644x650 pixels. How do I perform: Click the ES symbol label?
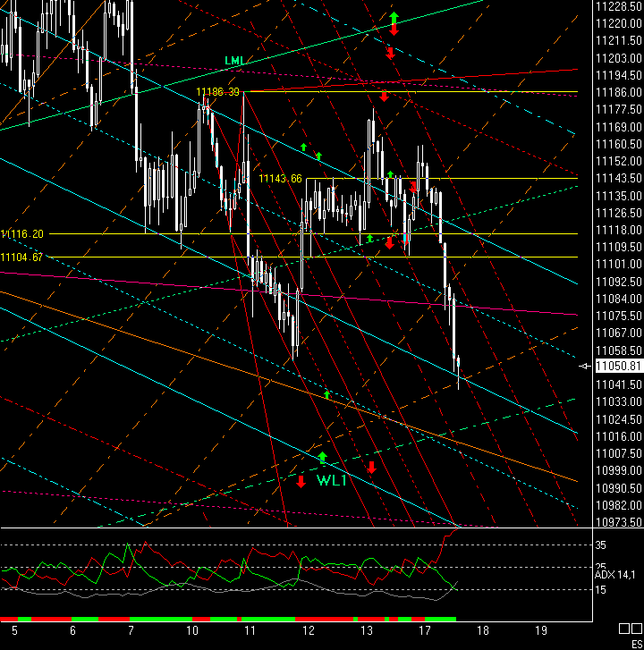click(x=638, y=645)
